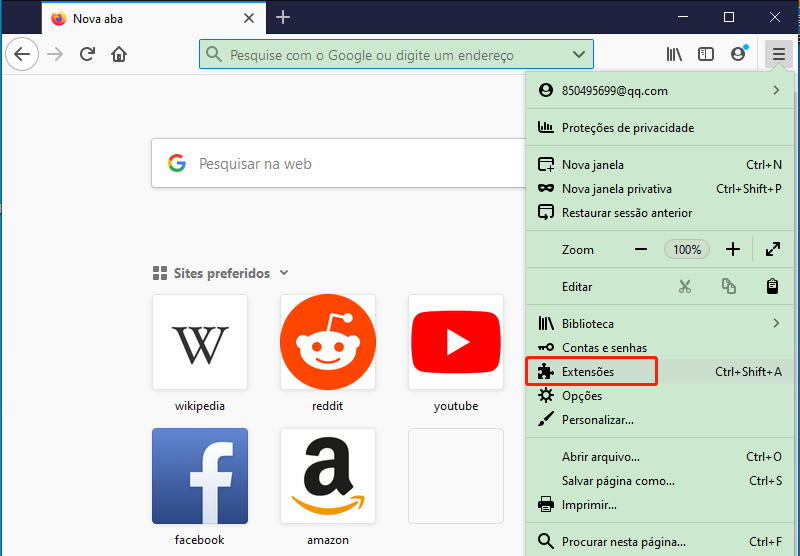Decrease zoom with the minus button
The width and height of the screenshot is (800, 556).
(641, 249)
